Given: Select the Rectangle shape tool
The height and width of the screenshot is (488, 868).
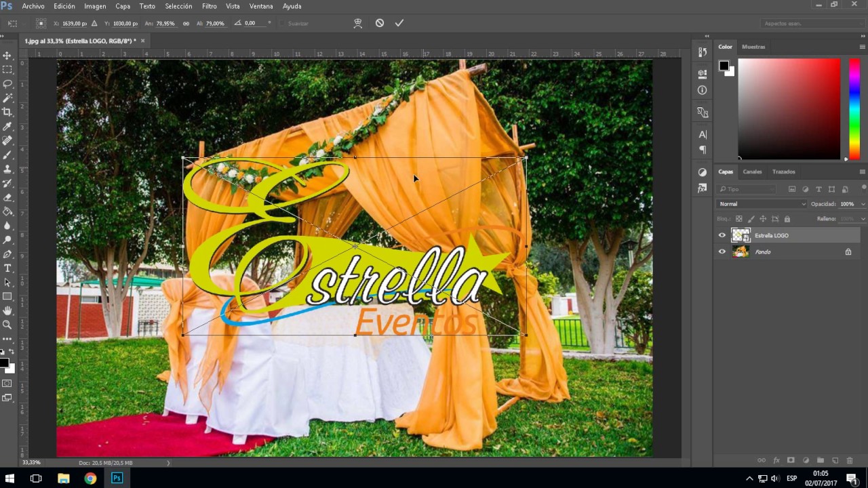Looking at the screenshot, I should 7,297.
